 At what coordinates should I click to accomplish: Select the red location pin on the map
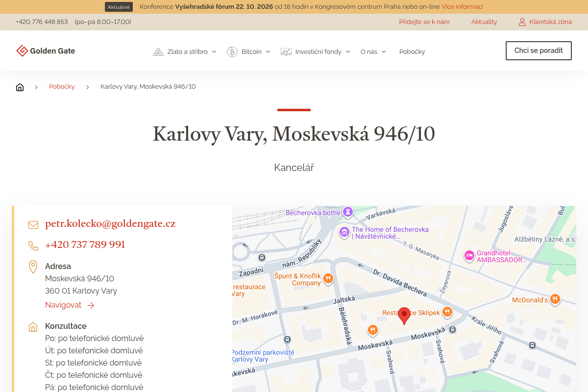click(404, 316)
